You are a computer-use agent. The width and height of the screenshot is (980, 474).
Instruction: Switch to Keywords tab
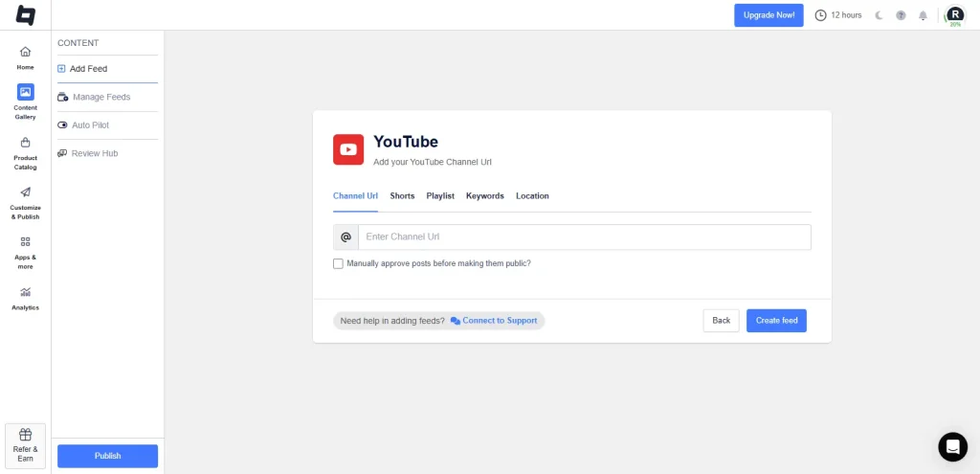[485, 195]
